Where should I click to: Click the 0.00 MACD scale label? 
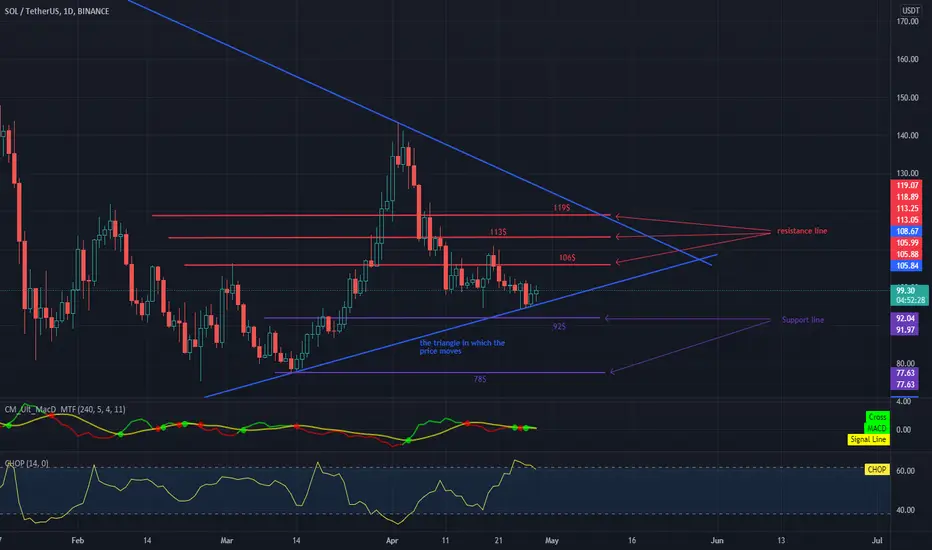pyautogui.click(x=903, y=429)
